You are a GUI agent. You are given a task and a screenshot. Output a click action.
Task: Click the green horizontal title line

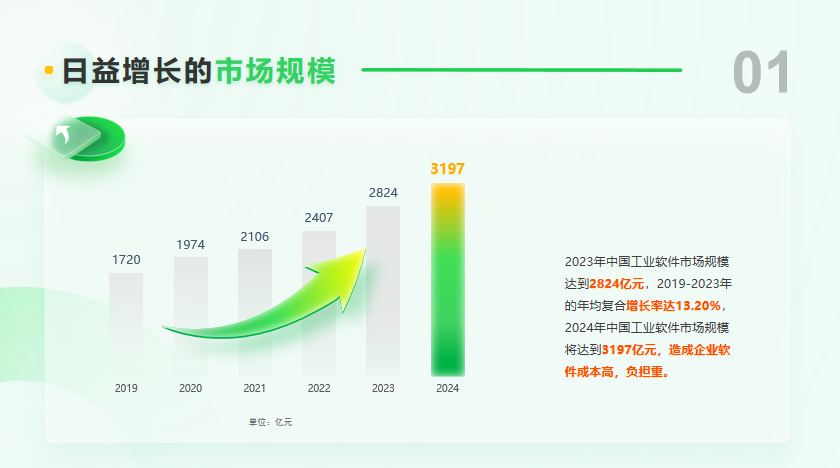pyautogui.click(x=520, y=70)
